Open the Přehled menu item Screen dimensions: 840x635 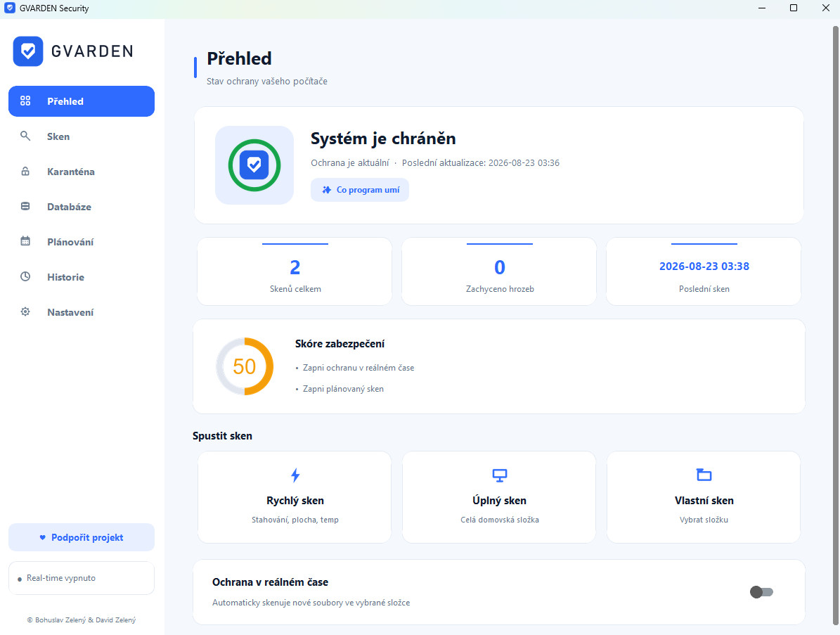point(82,101)
